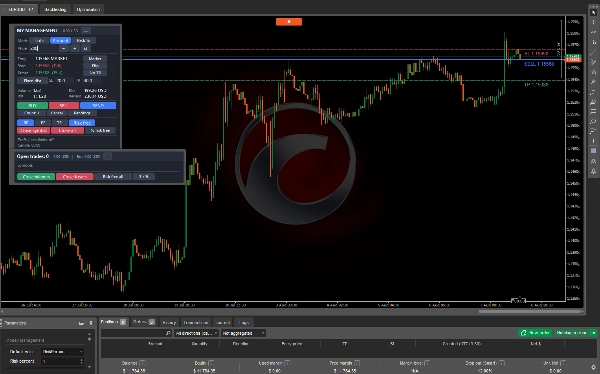Increase price with the plus button

coord(75,49)
